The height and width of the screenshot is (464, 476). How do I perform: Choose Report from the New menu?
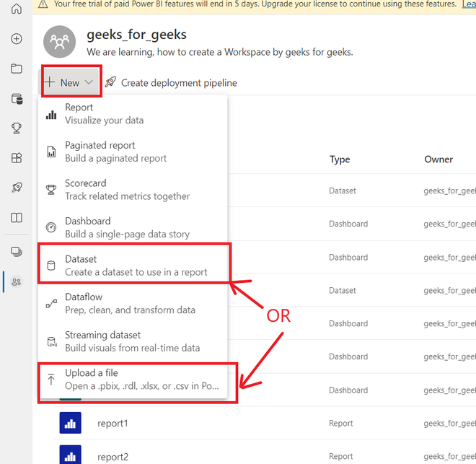pyautogui.click(x=133, y=114)
